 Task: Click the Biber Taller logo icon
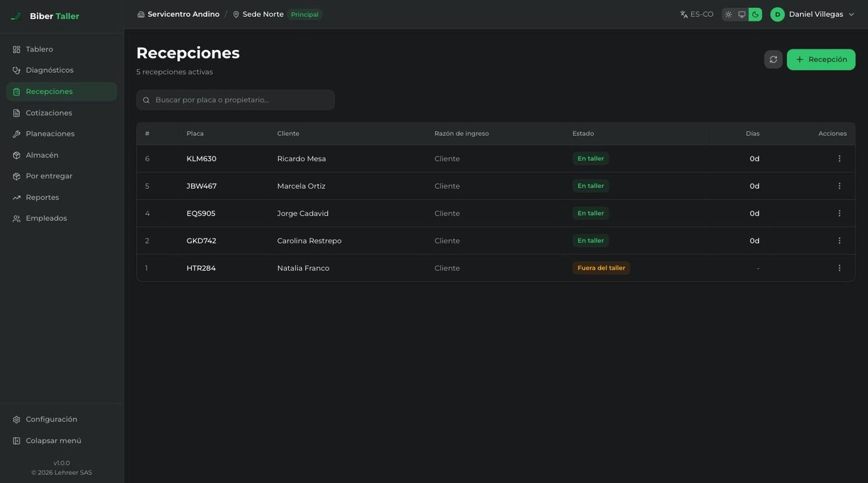tap(16, 16)
